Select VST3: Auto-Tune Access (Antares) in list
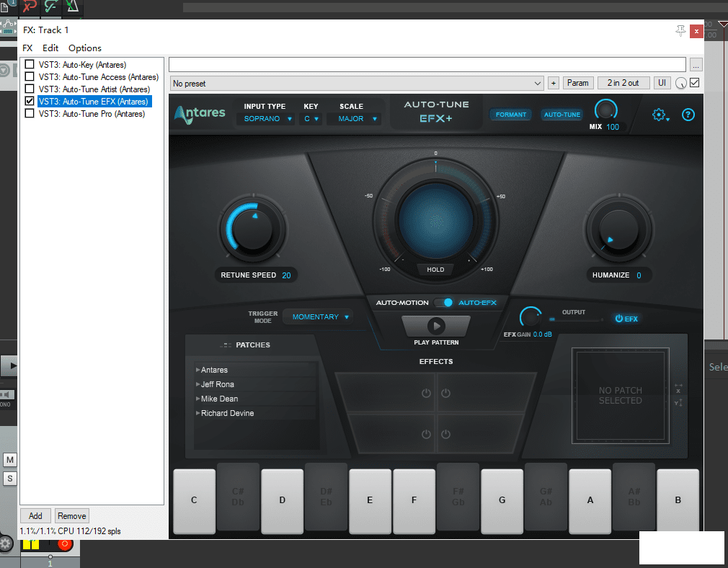 pos(99,77)
